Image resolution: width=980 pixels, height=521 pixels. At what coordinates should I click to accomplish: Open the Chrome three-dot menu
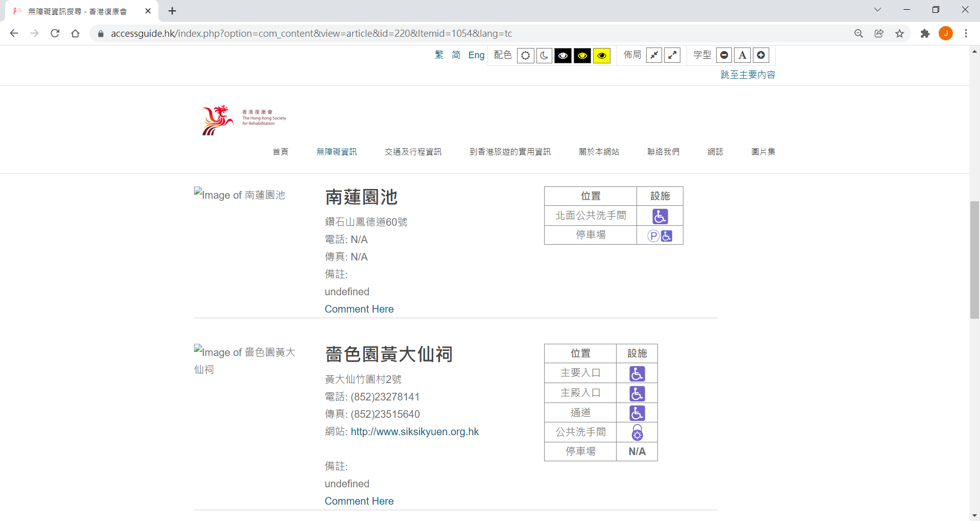(x=966, y=33)
